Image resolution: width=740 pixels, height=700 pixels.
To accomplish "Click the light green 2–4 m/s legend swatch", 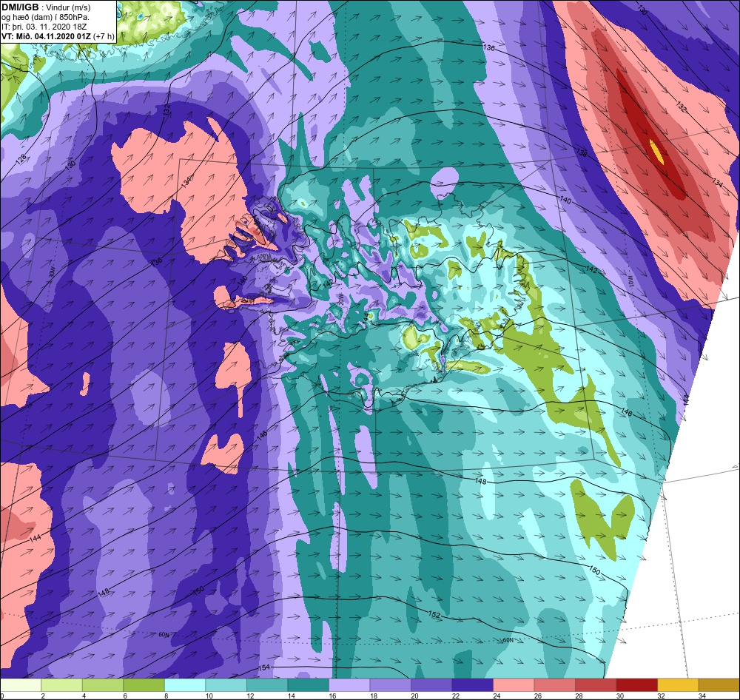I will 62,685.
